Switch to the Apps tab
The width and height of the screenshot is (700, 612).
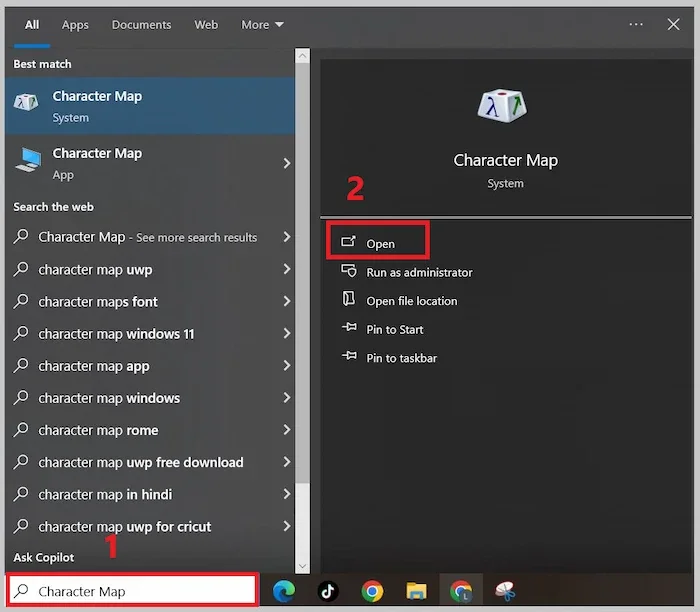pyautogui.click(x=75, y=25)
